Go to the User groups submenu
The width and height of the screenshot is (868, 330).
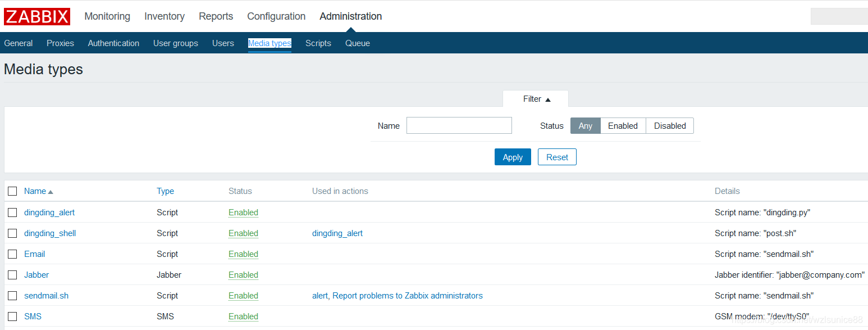tap(176, 43)
